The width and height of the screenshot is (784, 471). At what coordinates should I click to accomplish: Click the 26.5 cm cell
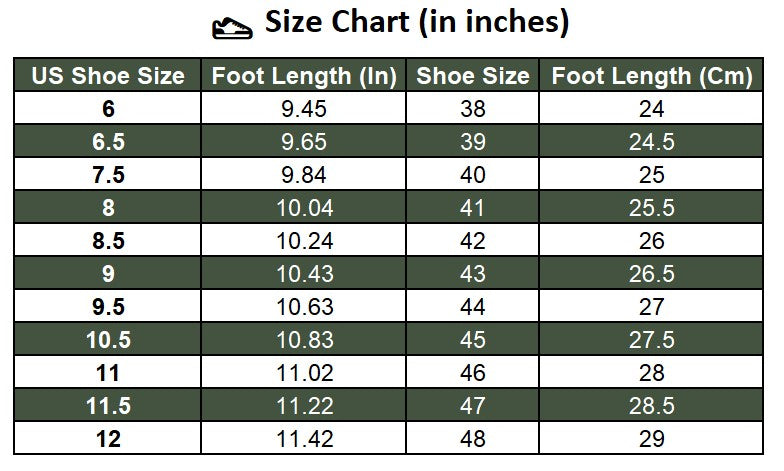[x=651, y=274]
